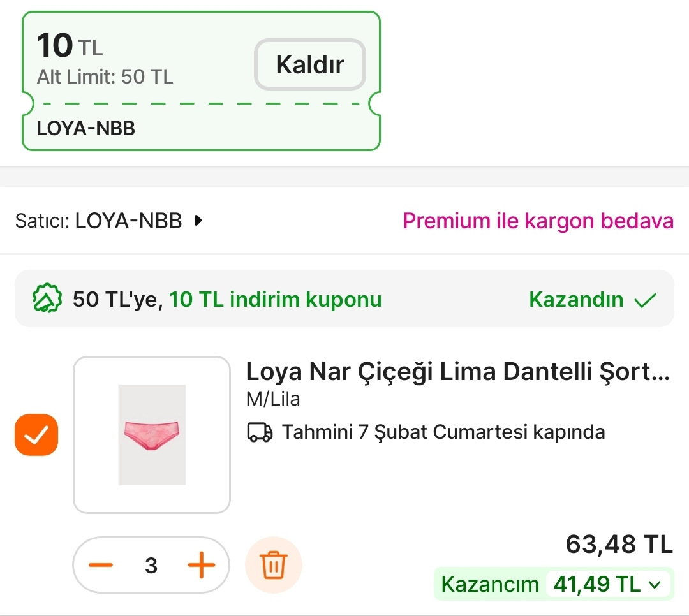Tap the delivery truck shipping icon
689x616 pixels.
260,432
